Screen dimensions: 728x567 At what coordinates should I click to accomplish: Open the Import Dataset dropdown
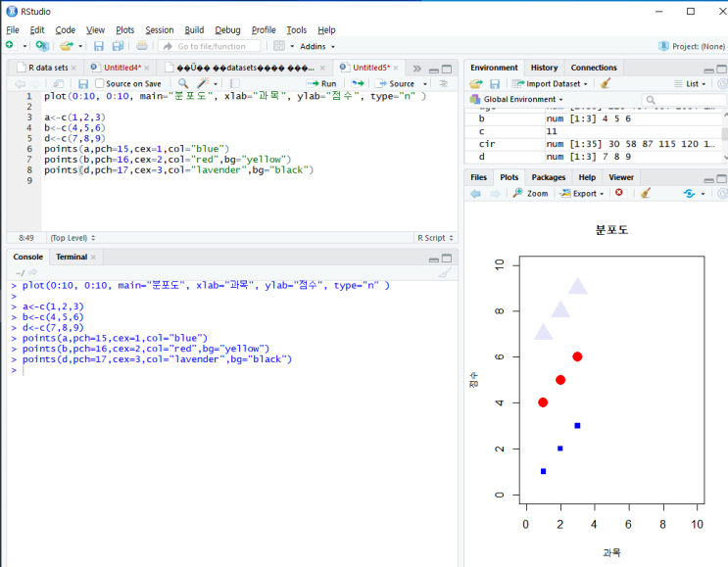[552, 84]
